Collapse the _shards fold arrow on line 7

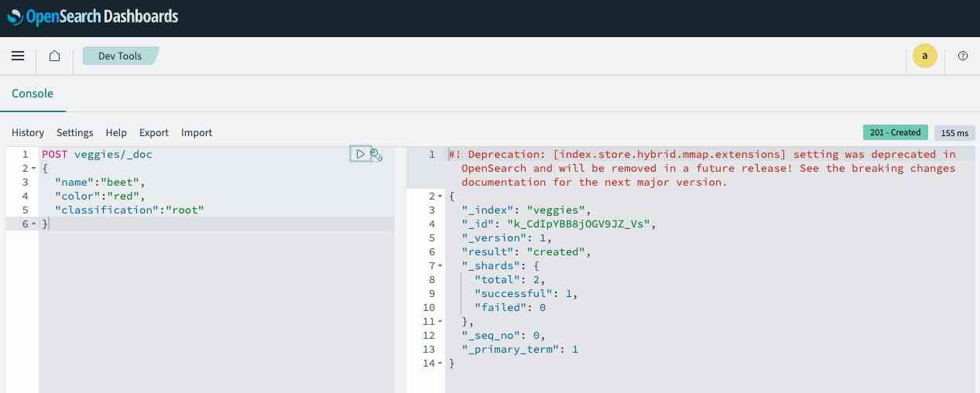[x=440, y=266]
